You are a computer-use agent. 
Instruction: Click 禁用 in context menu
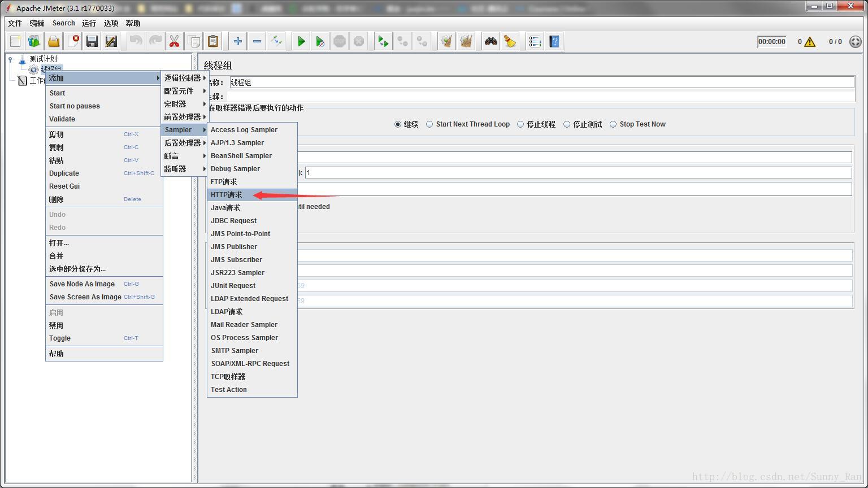(x=104, y=325)
